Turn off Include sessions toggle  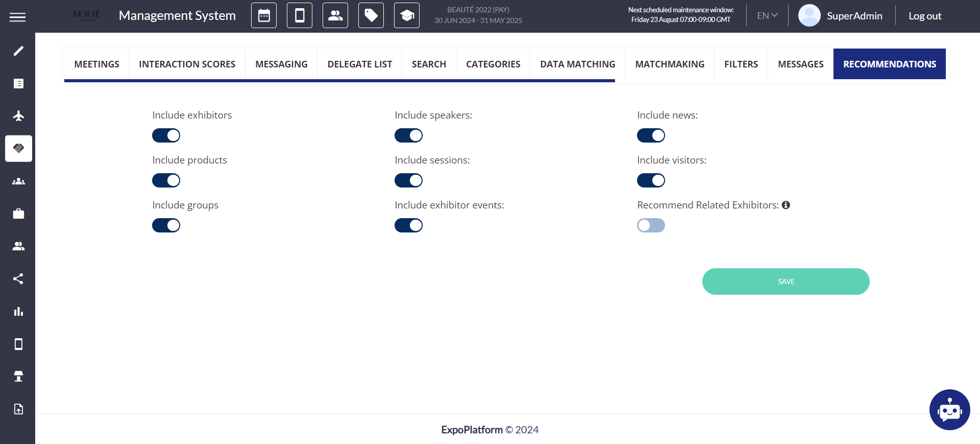click(x=409, y=180)
